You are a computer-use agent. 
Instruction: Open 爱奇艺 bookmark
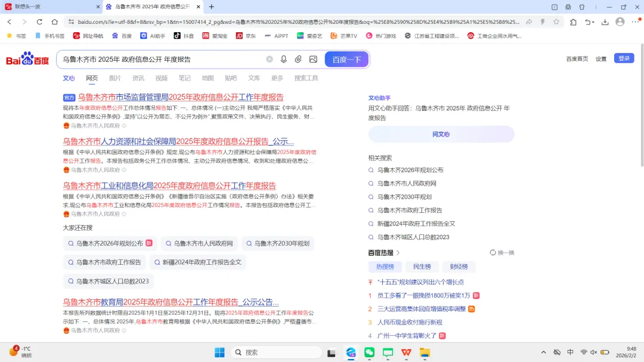tap(309, 36)
